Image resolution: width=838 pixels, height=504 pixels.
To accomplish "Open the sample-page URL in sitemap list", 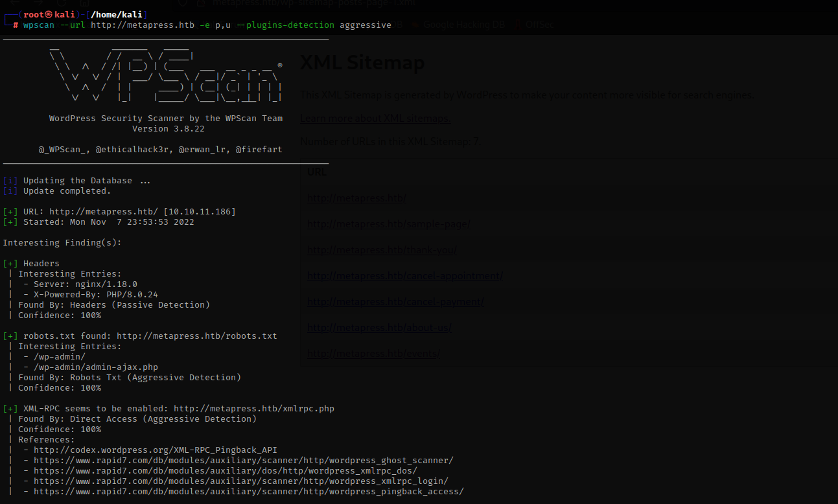I will tap(389, 224).
